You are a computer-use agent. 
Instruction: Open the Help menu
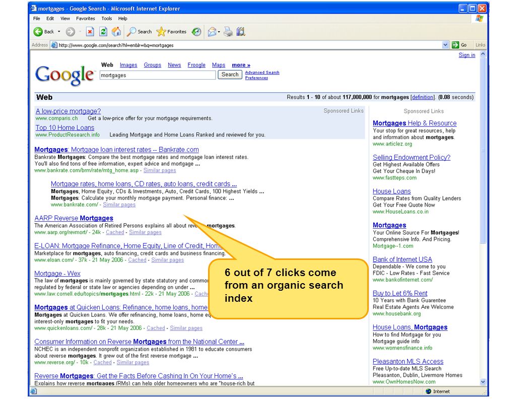click(x=123, y=18)
